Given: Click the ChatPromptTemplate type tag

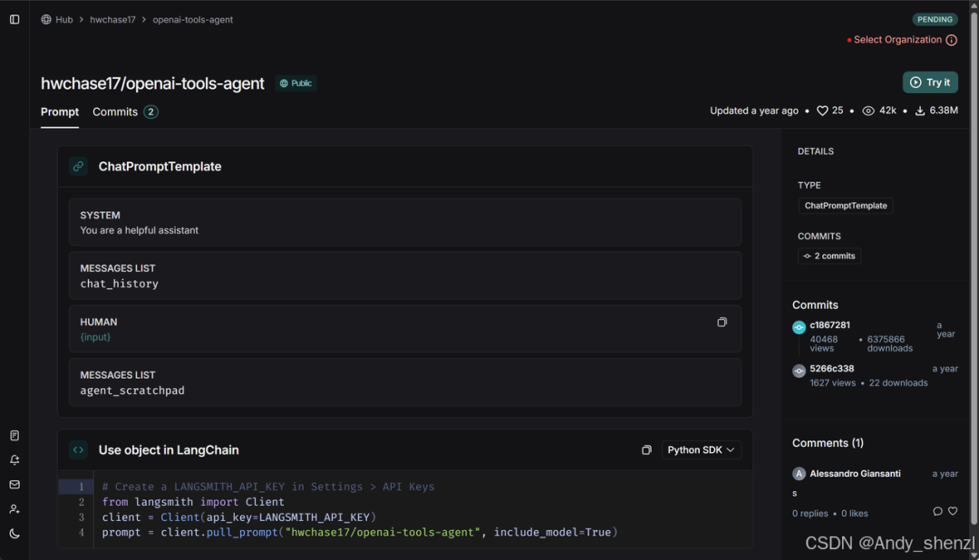Looking at the screenshot, I should tap(846, 206).
